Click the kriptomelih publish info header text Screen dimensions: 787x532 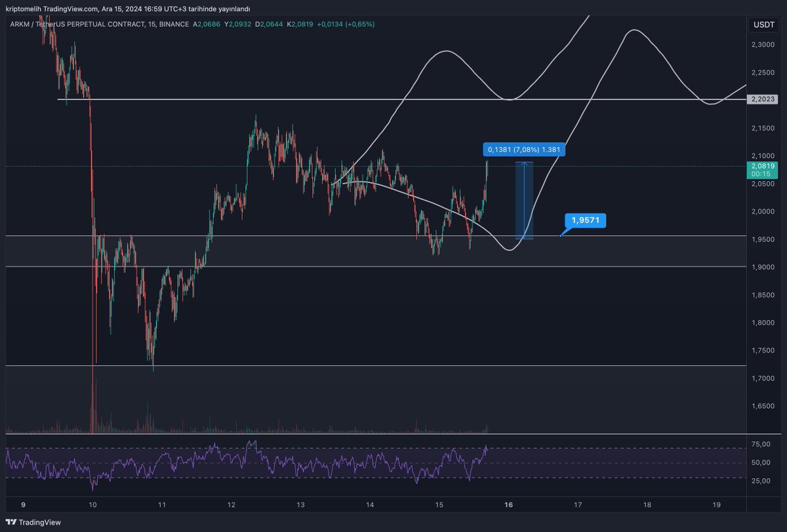pos(128,9)
